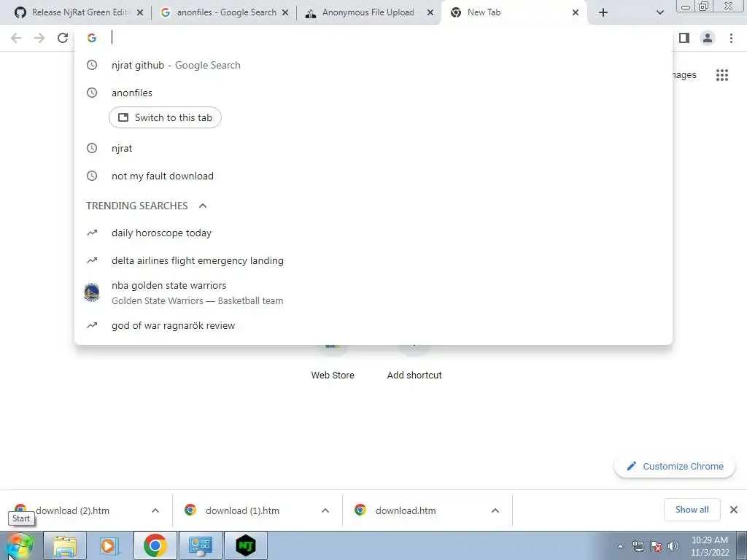Click the Action Center flag icon
Screen dimensions: 747x560
656,546
